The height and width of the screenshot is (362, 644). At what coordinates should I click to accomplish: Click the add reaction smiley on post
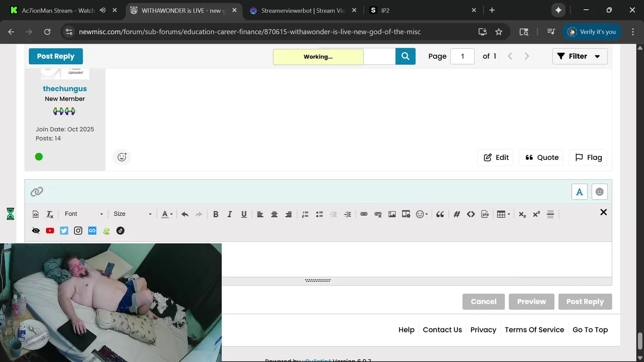pyautogui.click(x=122, y=157)
